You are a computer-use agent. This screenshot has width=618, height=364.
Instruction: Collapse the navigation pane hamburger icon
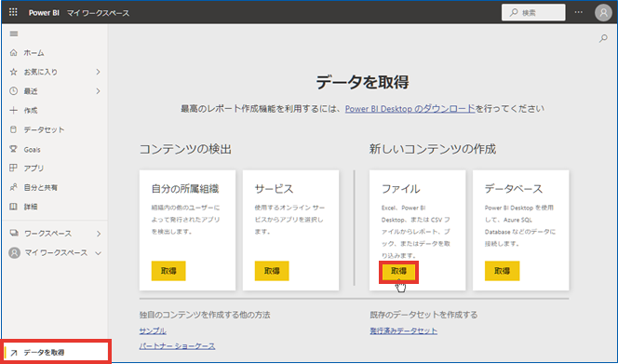click(x=14, y=34)
